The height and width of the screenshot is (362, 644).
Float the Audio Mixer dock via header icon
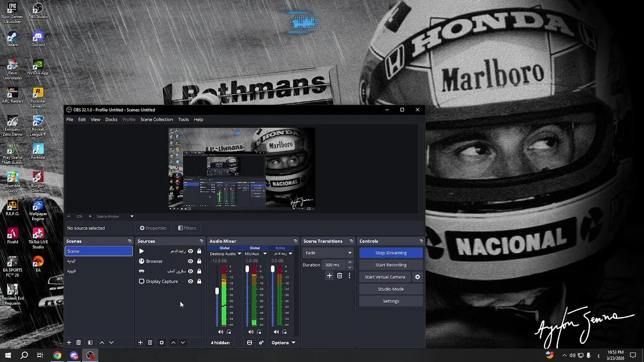pyautogui.click(x=295, y=241)
